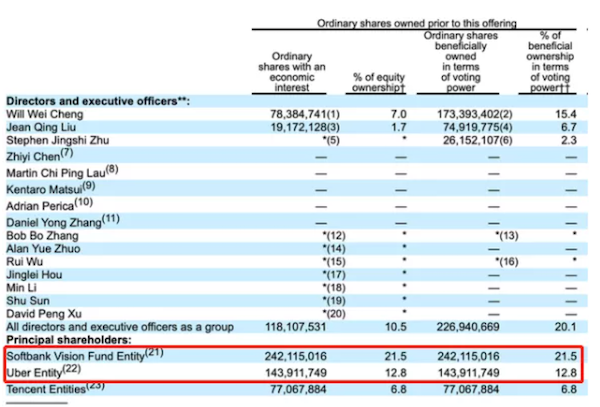Select the name Will Wei Cheng
Image resolution: width=600 pixels, height=407 pixels.
point(44,114)
